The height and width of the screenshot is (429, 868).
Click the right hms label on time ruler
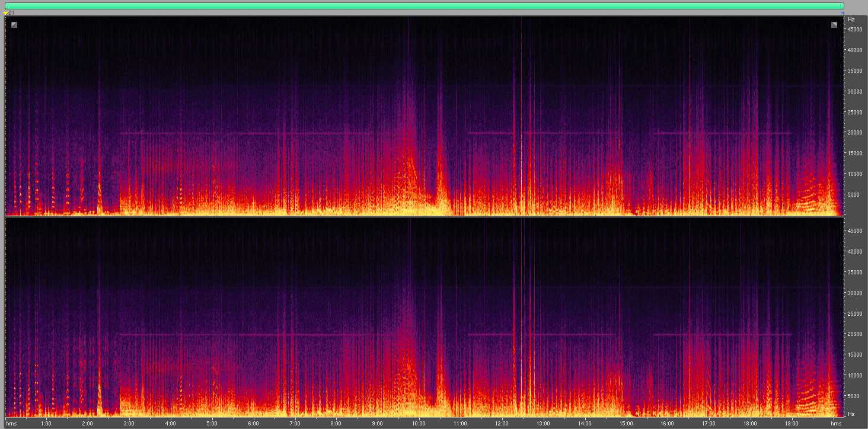(836, 424)
